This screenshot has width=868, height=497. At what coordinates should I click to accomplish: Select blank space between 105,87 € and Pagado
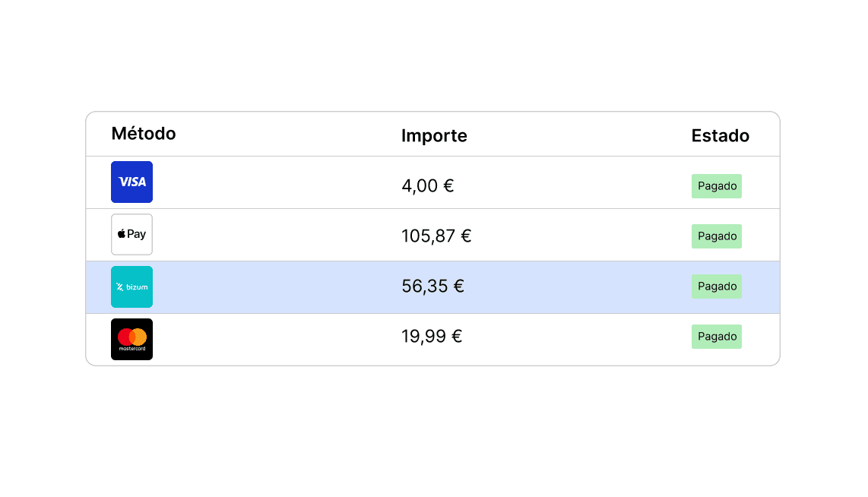point(578,236)
